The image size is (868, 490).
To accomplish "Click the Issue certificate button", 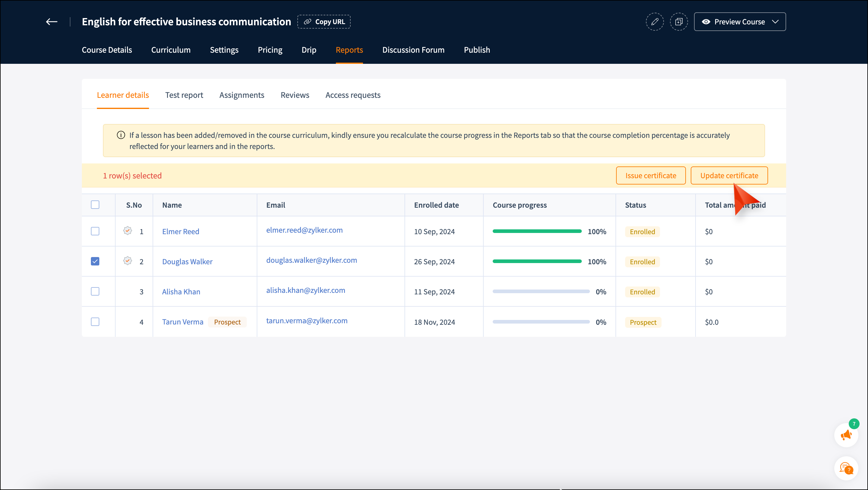I will pyautogui.click(x=650, y=175).
